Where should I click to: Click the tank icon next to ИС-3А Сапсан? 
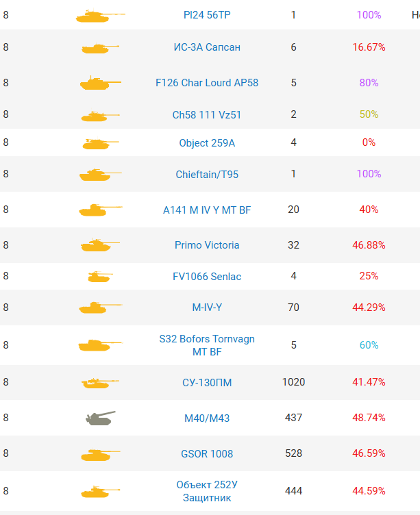tap(100, 48)
